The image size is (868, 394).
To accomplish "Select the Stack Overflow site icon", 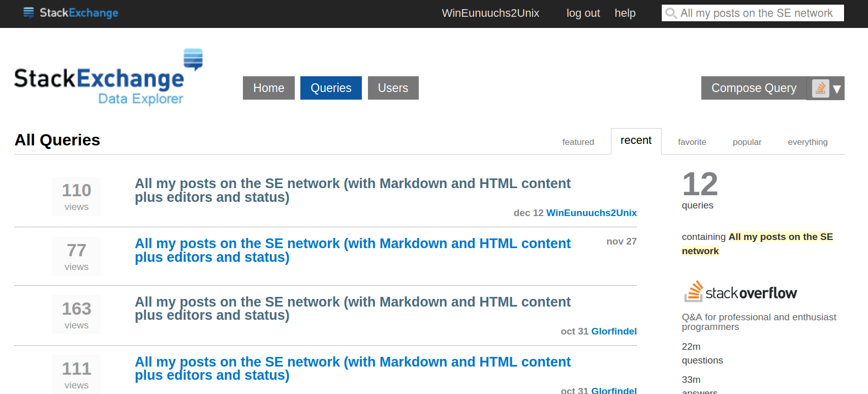I will 820,88.
